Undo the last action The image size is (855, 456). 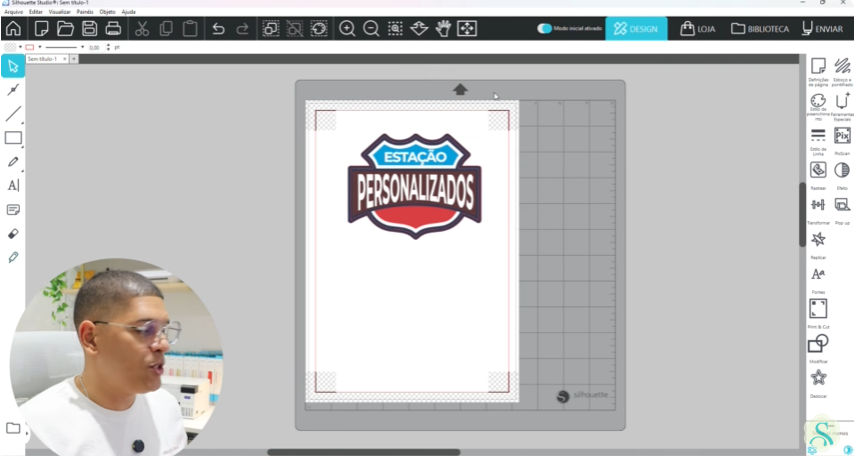coord(218,28)
